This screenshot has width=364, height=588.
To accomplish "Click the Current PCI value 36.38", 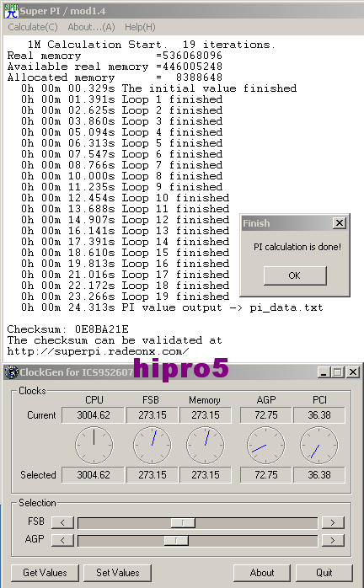I will 319,415.
